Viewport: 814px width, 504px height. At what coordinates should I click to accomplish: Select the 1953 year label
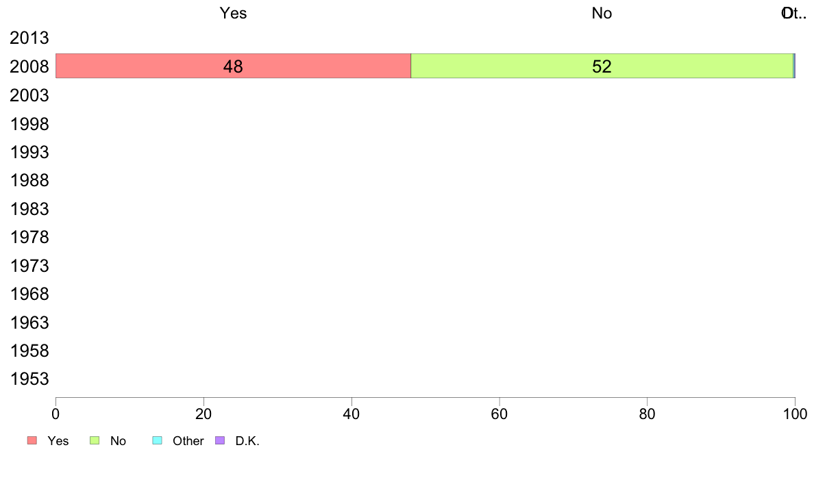(29, 379)
